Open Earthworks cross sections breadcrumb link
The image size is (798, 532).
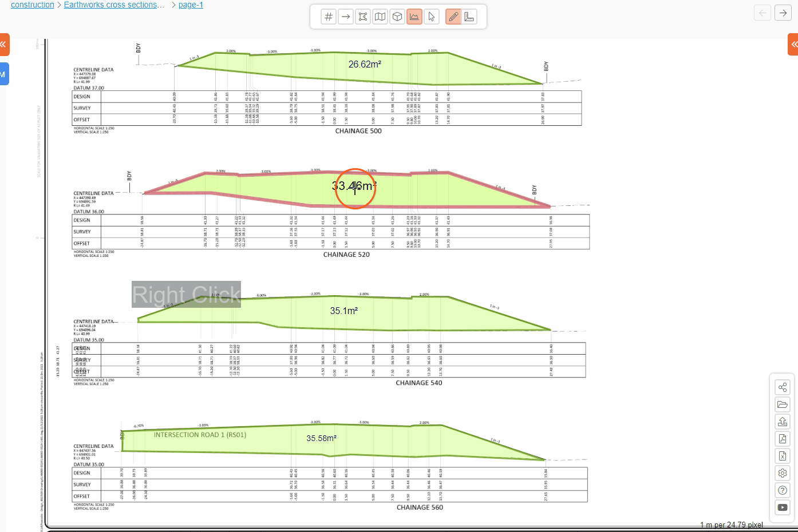coord(114,5)
